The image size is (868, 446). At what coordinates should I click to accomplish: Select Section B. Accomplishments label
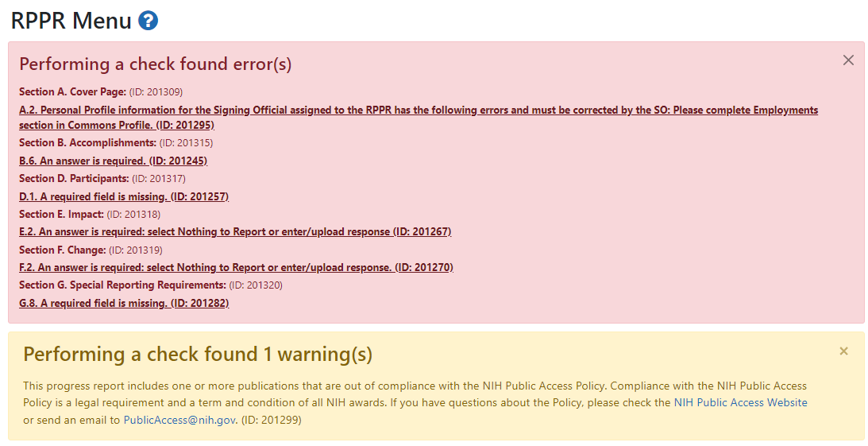coord(87,143)
